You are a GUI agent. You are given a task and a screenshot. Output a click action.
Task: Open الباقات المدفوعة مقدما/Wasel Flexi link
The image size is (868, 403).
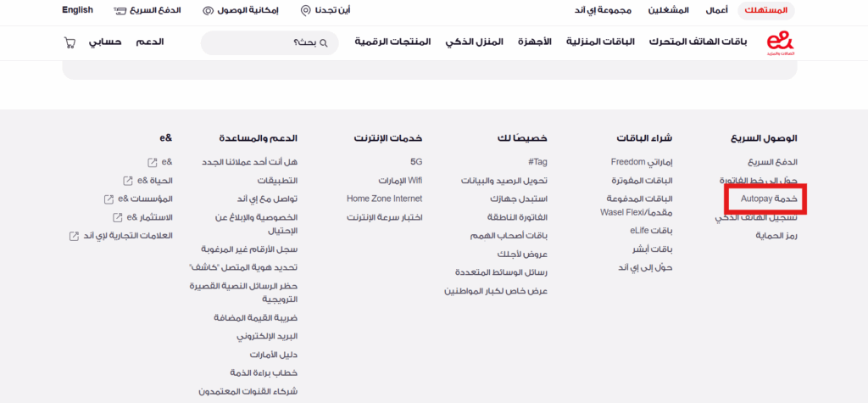tap(637, 205)
